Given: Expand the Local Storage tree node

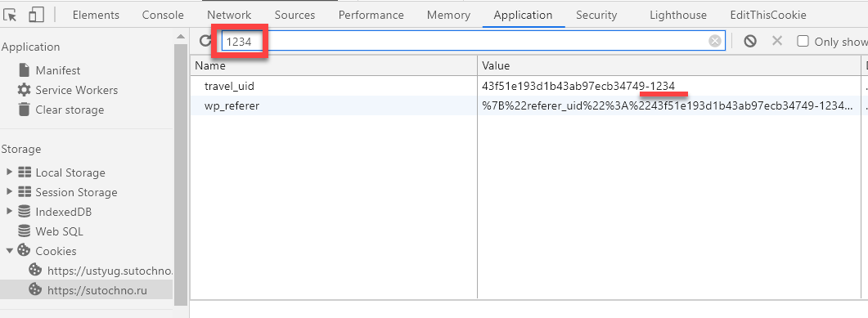Looking at the screenshot, I should (9, 172).
